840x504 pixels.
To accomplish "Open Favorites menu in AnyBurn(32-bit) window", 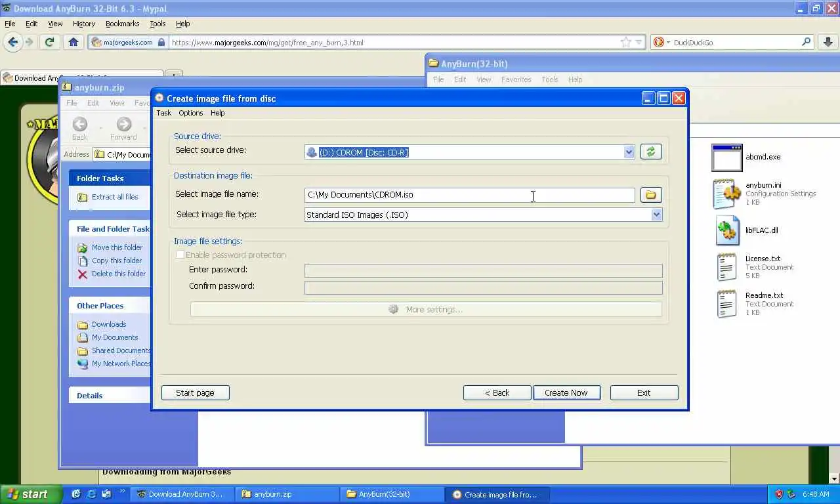I will (516, 79).
